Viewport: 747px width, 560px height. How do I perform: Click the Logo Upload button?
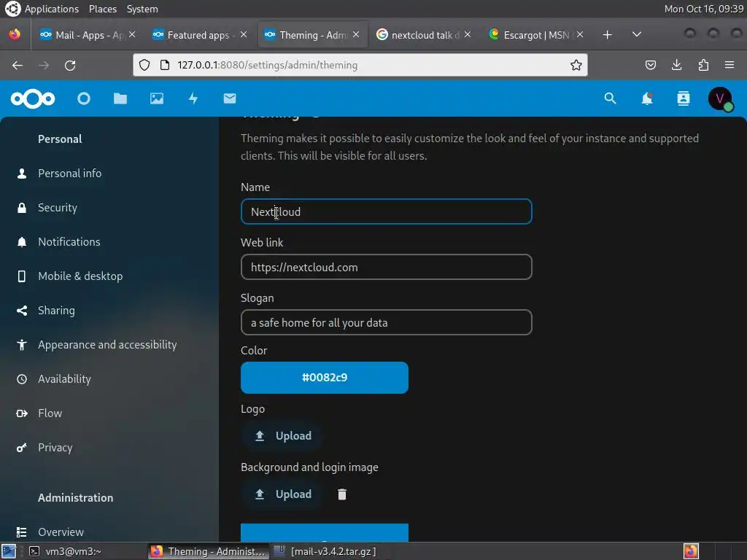click(x=282, y=436)
